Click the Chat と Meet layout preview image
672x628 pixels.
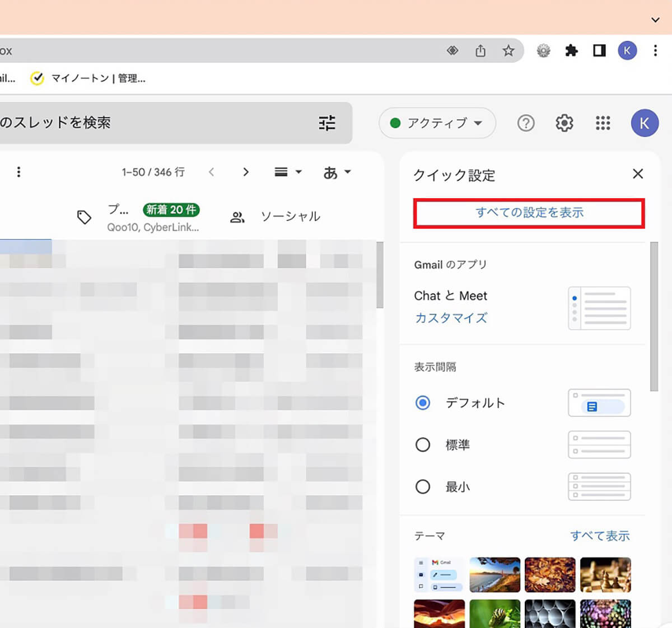599,308
